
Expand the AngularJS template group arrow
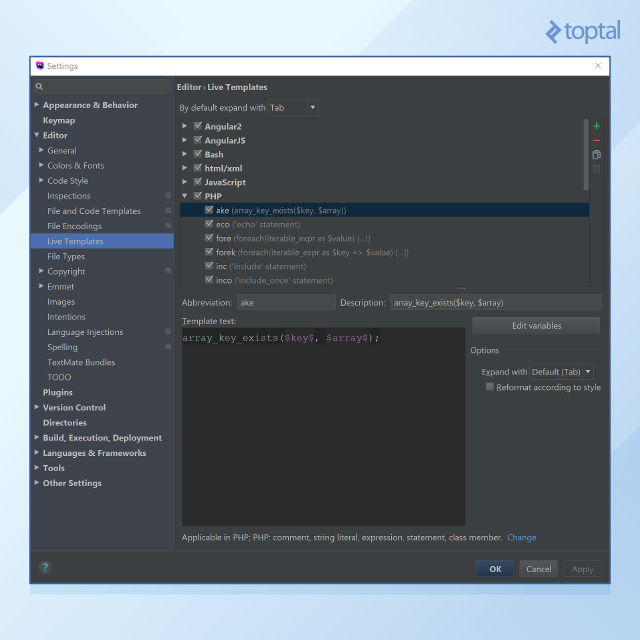coord(184,140)
